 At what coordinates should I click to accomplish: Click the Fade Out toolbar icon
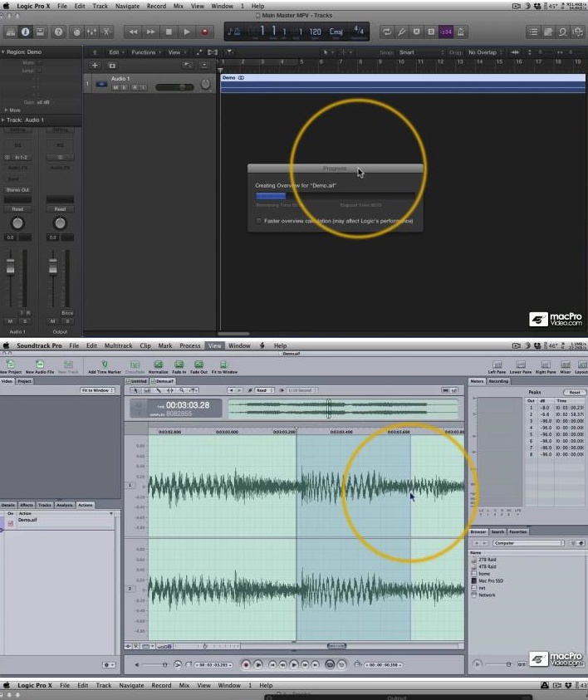point(198,367)
